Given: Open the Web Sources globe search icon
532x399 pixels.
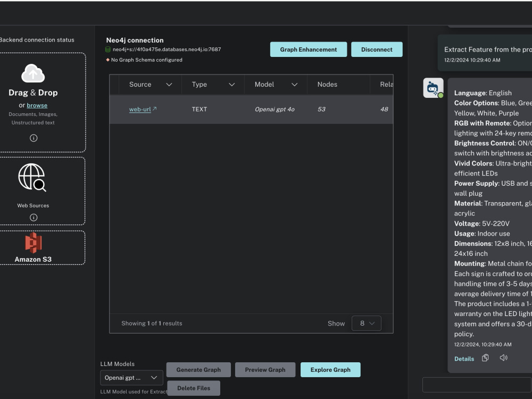Looking at the screenshot, I should (32, 178).
